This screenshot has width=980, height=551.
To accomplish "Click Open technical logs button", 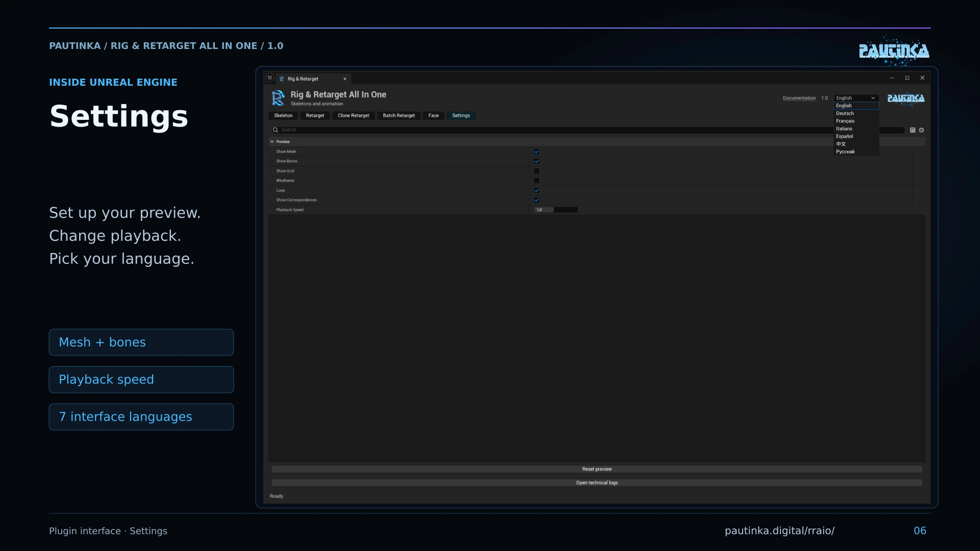I will pos(597,483).
